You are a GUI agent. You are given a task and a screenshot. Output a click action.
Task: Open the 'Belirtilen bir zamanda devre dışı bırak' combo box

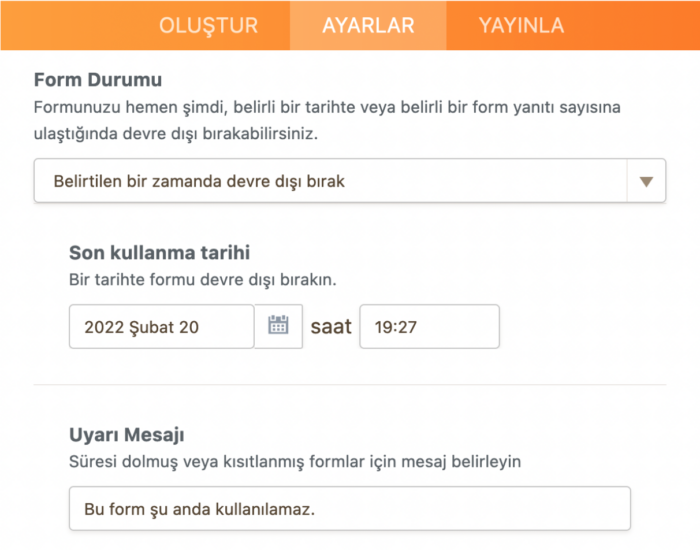[x=330, y=181]
